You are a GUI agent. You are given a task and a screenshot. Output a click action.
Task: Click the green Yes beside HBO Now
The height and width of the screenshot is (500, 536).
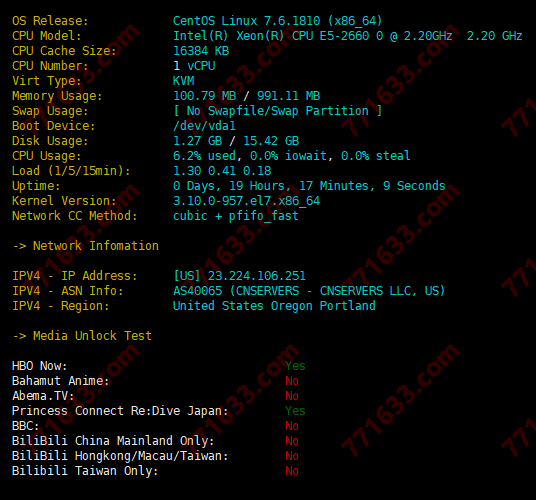295,366
